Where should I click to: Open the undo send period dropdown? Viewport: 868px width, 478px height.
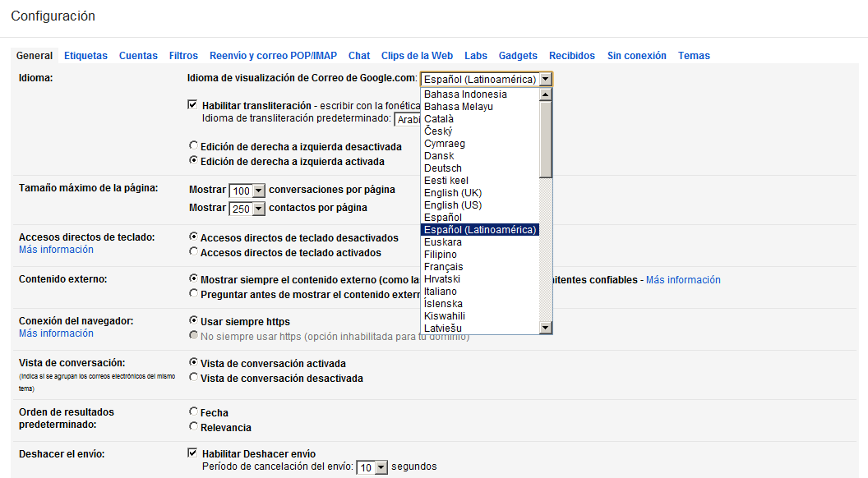coord(372,467)
